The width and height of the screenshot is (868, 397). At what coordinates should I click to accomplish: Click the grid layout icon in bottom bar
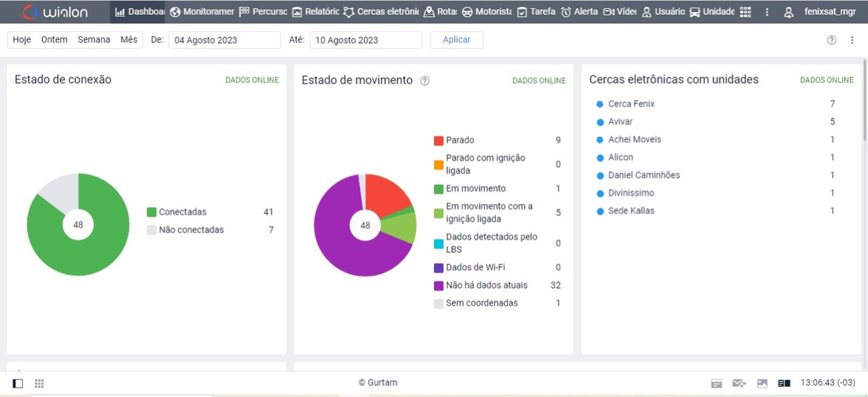(39, 383)
